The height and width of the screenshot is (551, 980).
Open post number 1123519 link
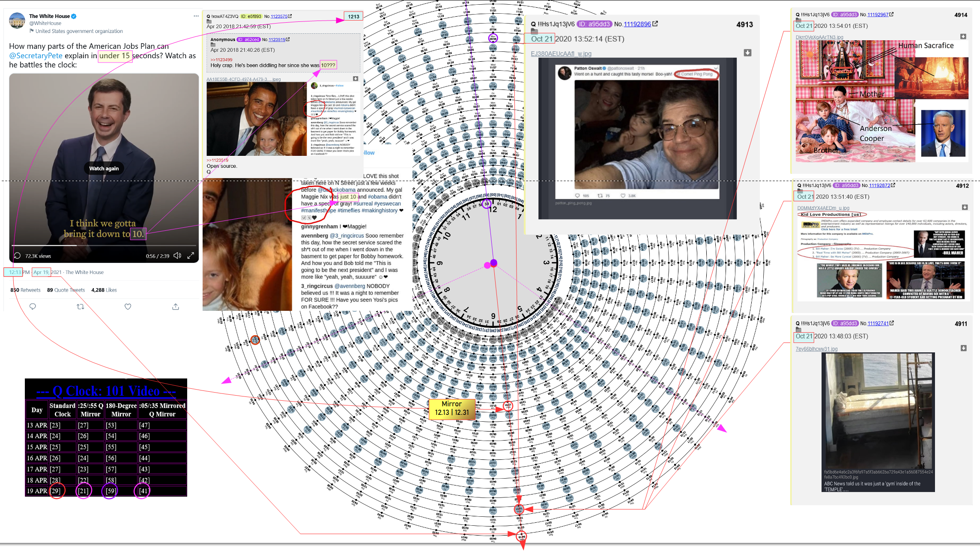pos(277,39)
